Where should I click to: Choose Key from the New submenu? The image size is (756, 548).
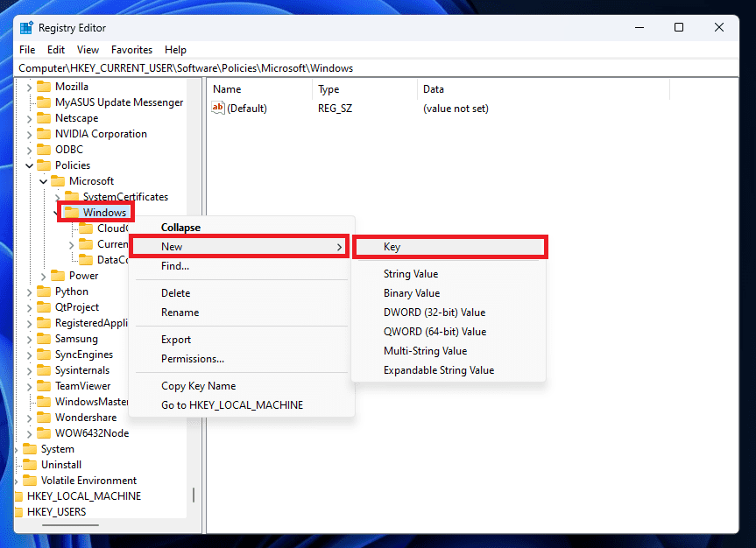pos(392,247)
